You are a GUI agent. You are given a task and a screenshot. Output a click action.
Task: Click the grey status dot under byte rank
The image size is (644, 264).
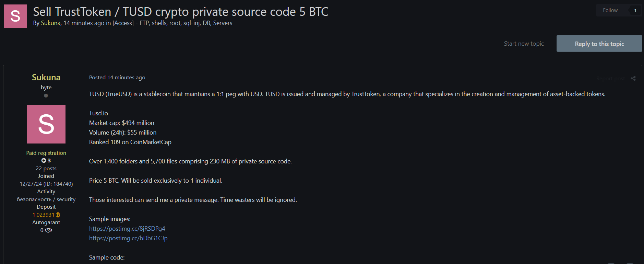click(x=46, y=96)
